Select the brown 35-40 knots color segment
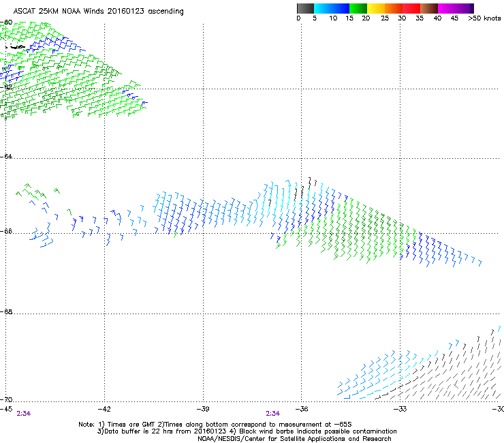Image resolution: width=504 pixels, height=443 pixels. click(x=429, y=8)
